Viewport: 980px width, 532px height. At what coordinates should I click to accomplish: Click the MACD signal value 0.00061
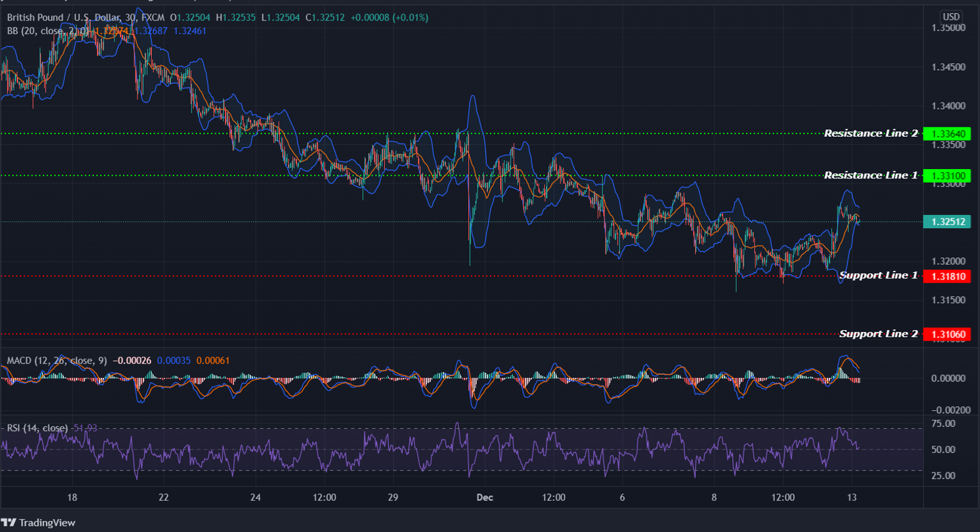213,360
